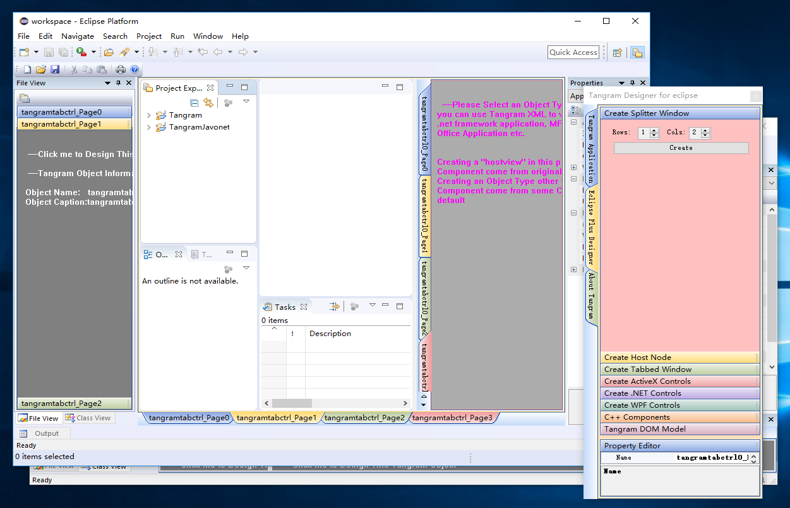Switch to bottom tangramtabctrl_Page2 tab
This screenshot has width=790, height=508.
click(364, 418)
